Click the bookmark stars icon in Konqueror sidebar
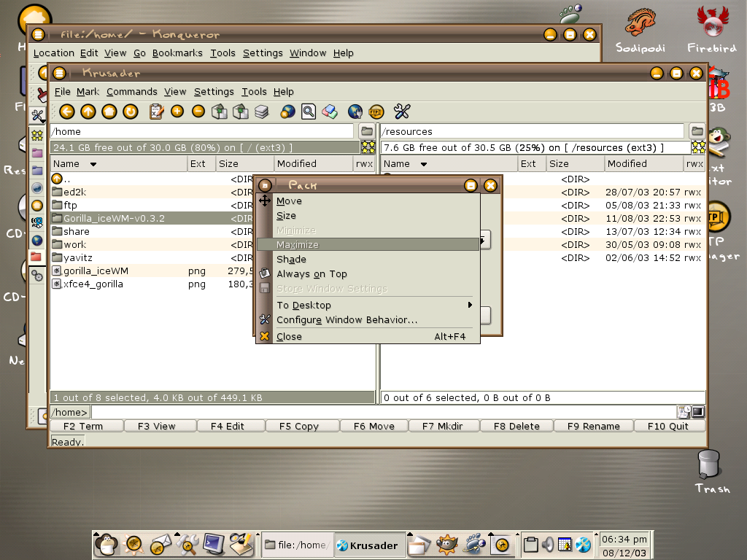747x560 pixels. coord(37,135)
